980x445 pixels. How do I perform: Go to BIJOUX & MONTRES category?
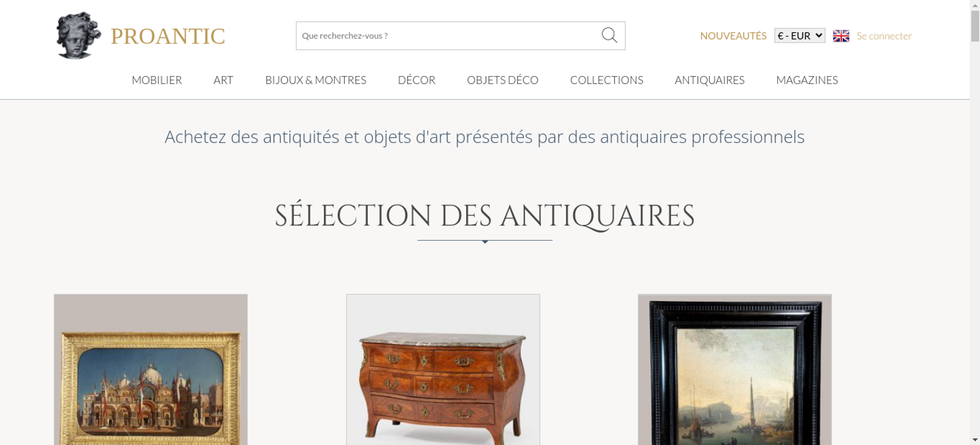click(316, 80)
